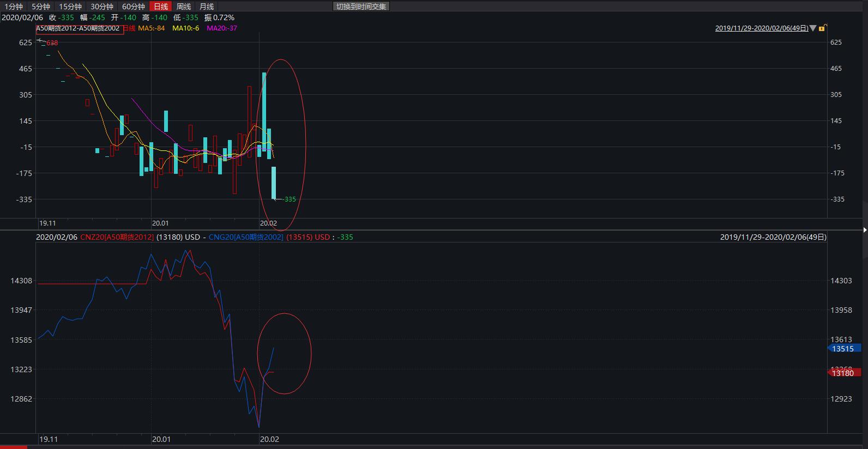The image size is (868, 449).
Task: Click the (13515) USD value in legend
Action: tap(308, 237)
